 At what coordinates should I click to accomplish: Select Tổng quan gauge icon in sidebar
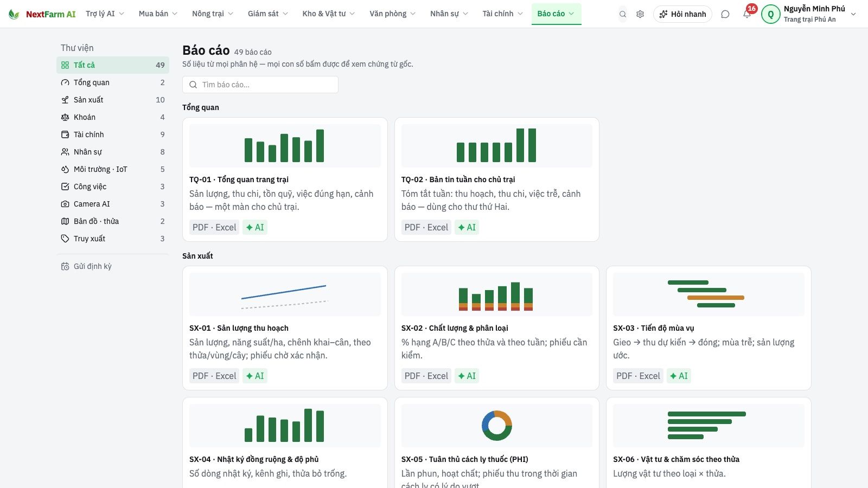65,82
